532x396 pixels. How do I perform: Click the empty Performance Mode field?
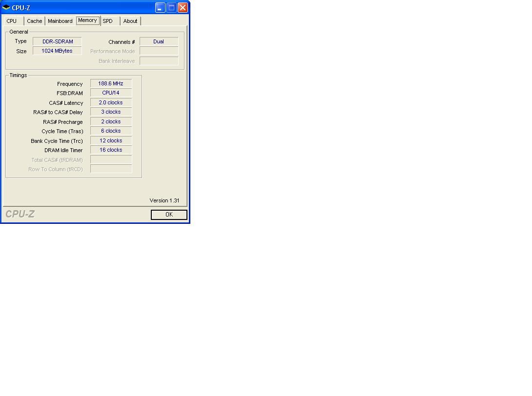click(x=159, y=51)
